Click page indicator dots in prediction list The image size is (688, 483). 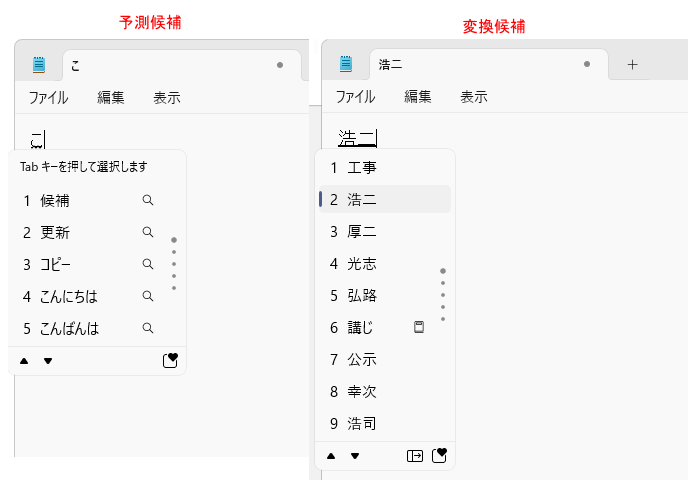point(174,264)
